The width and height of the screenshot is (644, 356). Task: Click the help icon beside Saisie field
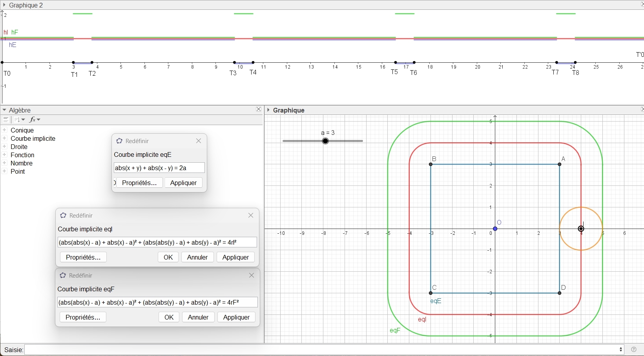click(x=634, y=349)
